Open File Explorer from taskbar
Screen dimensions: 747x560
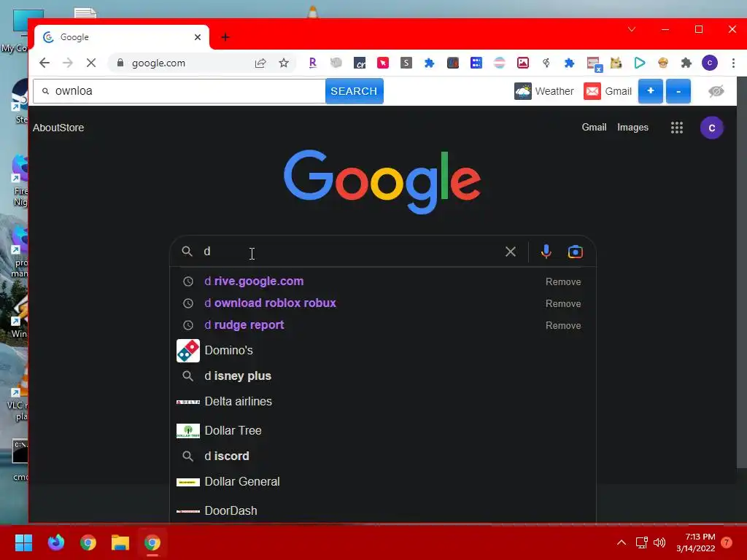pos(120,542)
